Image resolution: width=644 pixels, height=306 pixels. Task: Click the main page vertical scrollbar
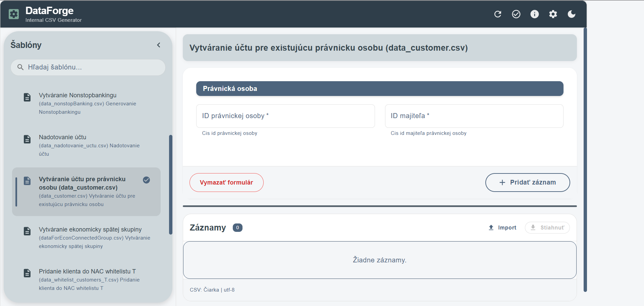click(585, 160)
